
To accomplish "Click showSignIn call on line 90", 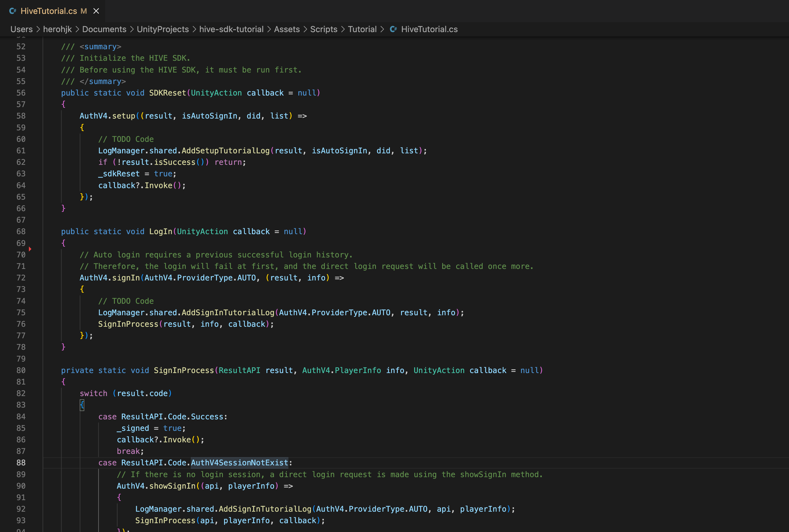I will [172, 486].
